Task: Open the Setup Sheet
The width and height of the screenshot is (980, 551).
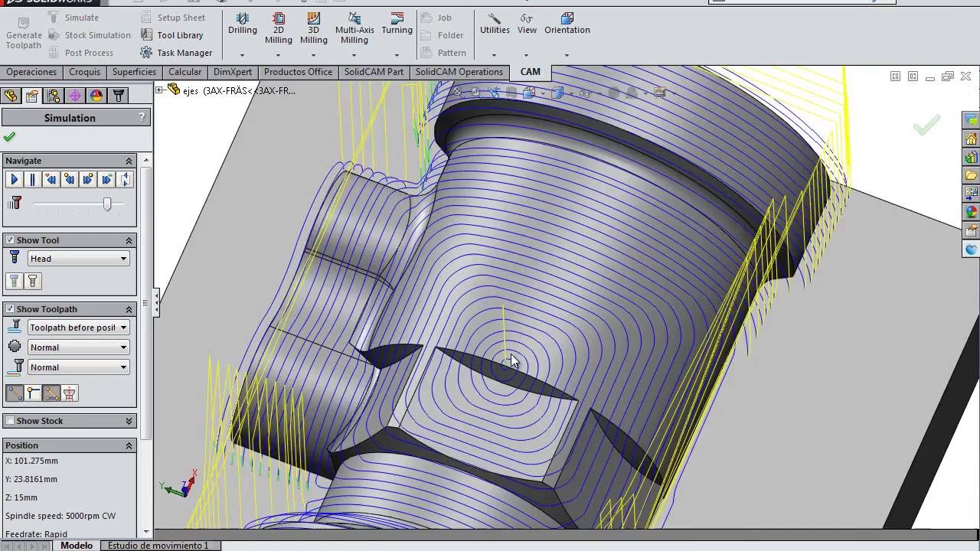Action: (173, 18)
